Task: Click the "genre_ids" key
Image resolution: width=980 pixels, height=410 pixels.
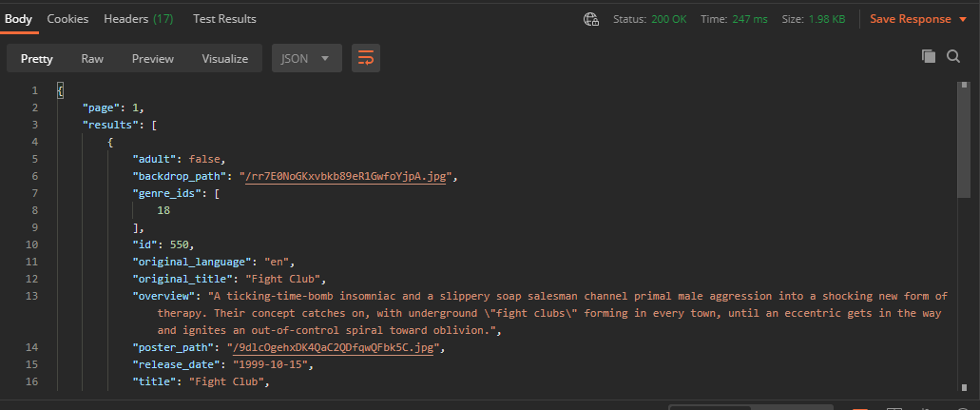Action: 167,193
